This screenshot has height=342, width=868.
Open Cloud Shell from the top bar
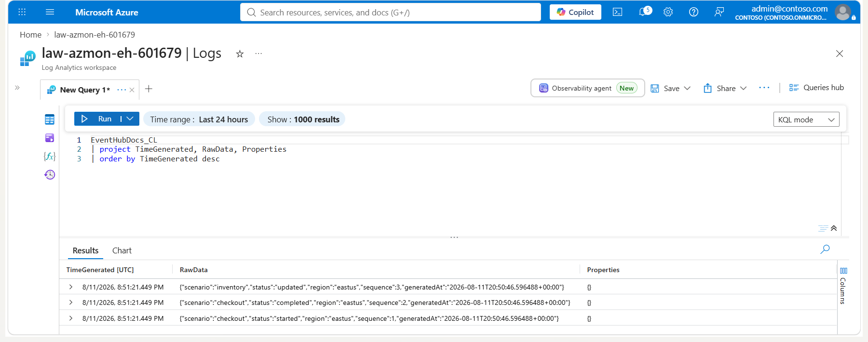(x=617, y=12)
